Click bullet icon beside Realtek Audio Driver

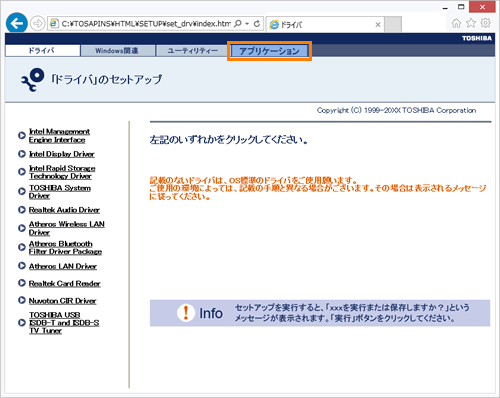click(22, 210)
